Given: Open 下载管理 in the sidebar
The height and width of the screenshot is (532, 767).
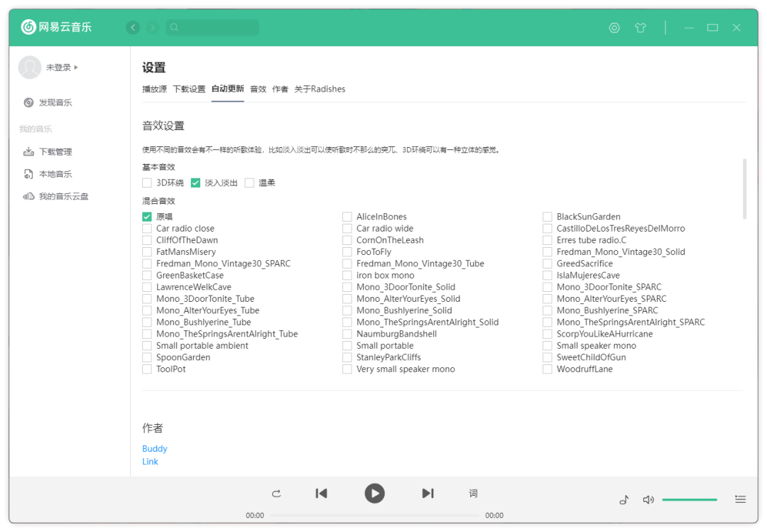Looking at the screenshot, I should click(x=48, y=152).
